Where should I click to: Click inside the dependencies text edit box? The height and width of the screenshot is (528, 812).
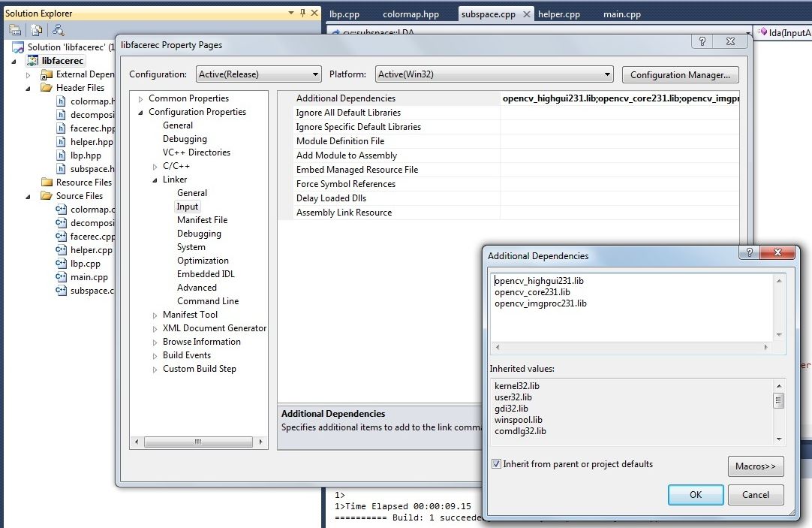631,308
